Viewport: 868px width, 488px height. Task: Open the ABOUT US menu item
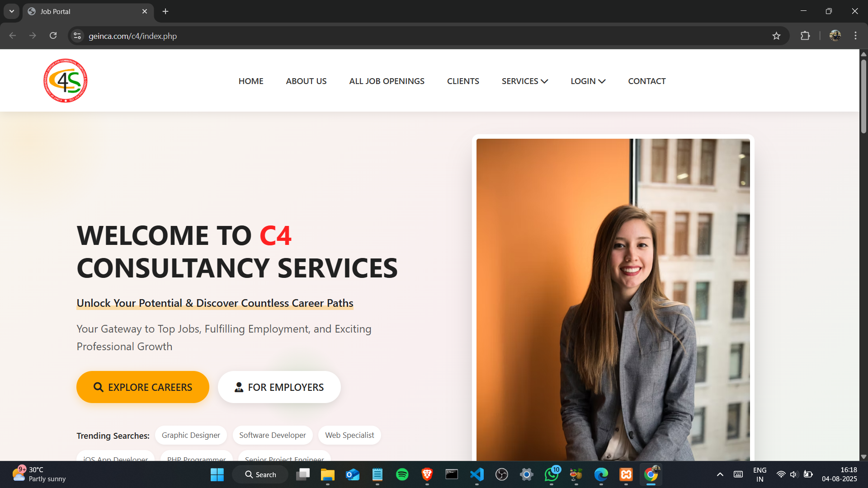click(306, 81)
